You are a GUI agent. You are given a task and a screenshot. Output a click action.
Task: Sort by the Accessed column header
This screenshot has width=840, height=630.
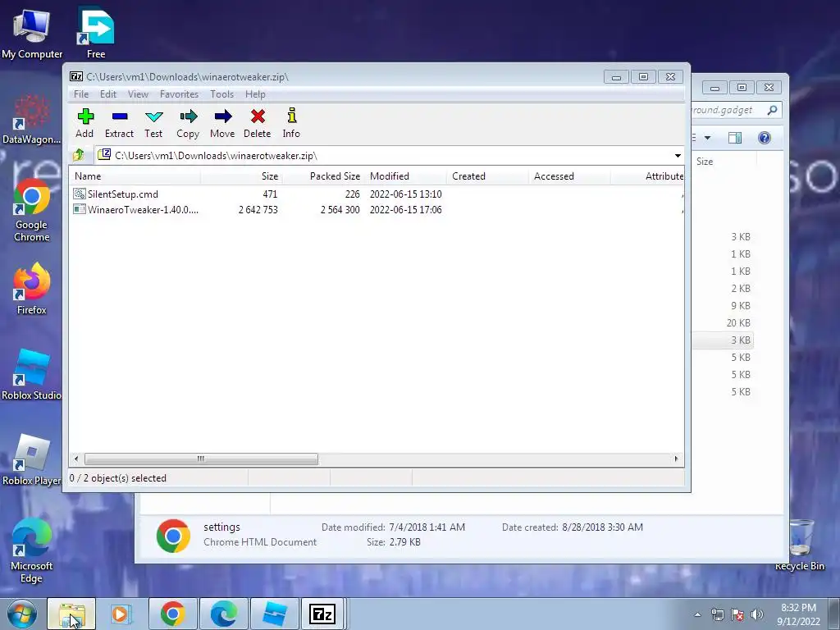pos(569,176)
